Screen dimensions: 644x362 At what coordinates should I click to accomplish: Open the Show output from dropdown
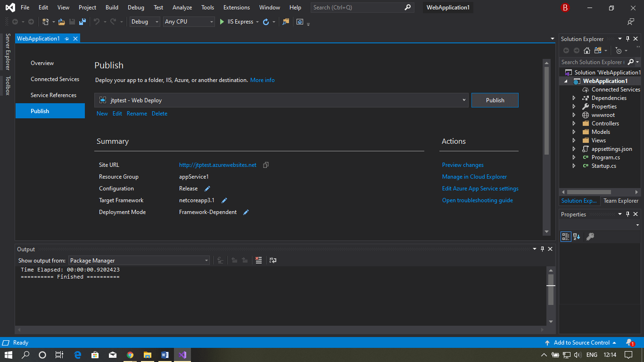pyautogui.click(x=139, y=260)
